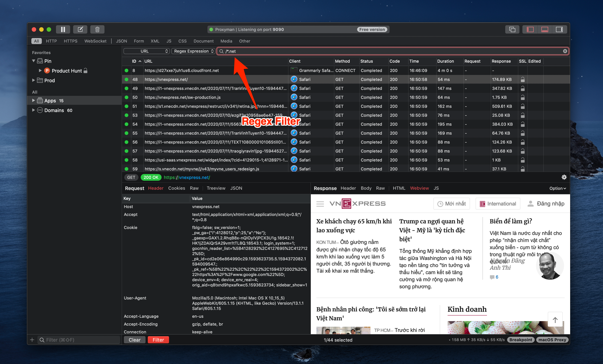The height and width of the screenshot is (364, 603).
Task: Click the Breakpoint status button
Action: [521, 340]
